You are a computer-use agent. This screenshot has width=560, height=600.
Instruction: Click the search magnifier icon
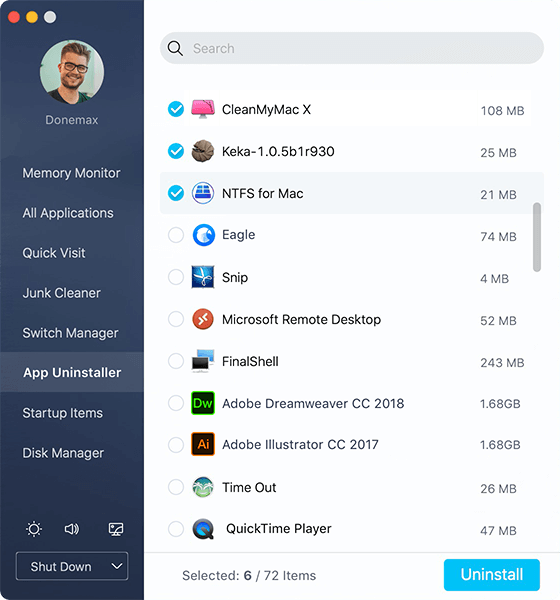[175, 48]
